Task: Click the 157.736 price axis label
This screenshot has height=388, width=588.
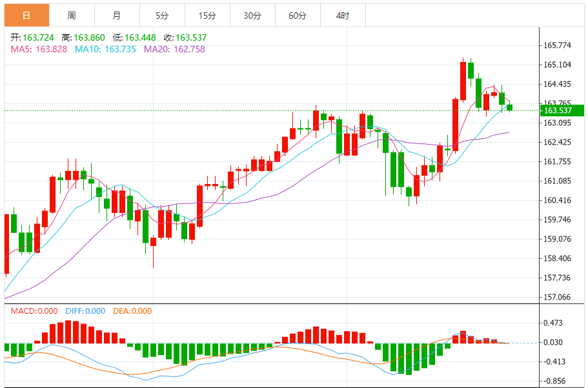Action: [x=557, y=278]
